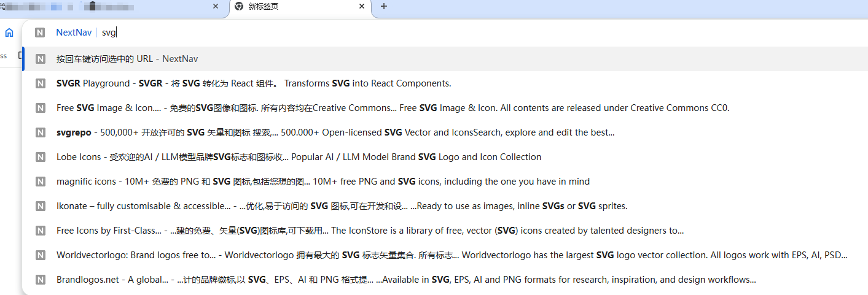This screenshot has width=868, height=295.
Task: Close the 新标签页 tab
Action: (x=362, y=6)
